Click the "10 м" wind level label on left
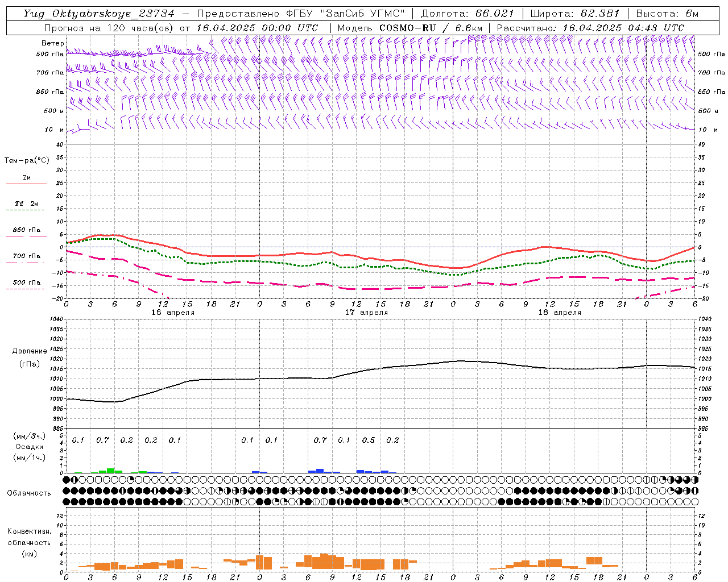Viewport: 728px width, 582px height. 54,130
